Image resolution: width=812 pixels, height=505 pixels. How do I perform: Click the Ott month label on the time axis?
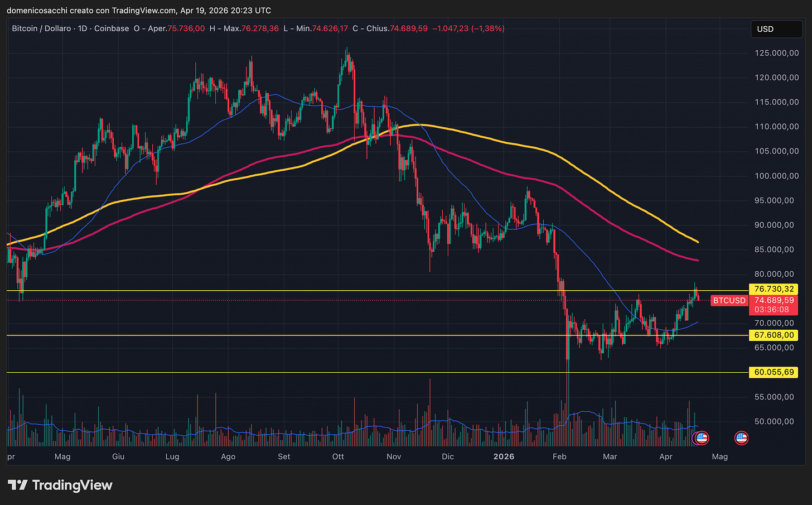(x=338, y=456)
